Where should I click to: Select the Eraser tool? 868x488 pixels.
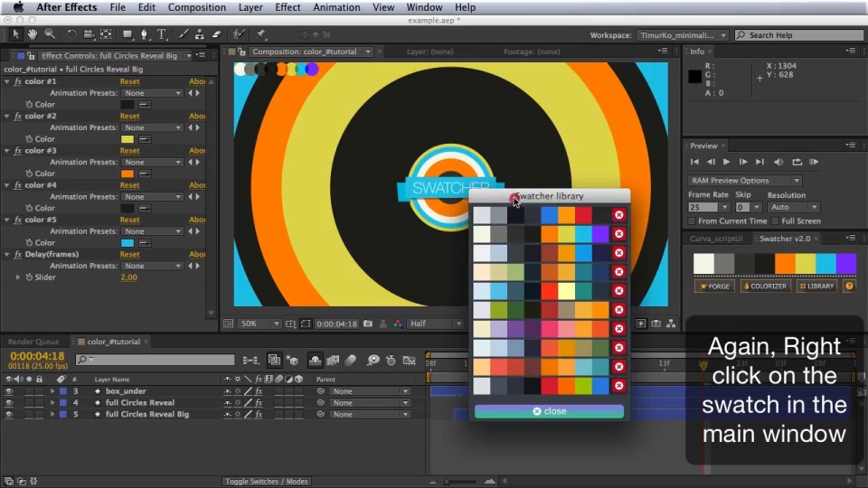coord(216,34)
